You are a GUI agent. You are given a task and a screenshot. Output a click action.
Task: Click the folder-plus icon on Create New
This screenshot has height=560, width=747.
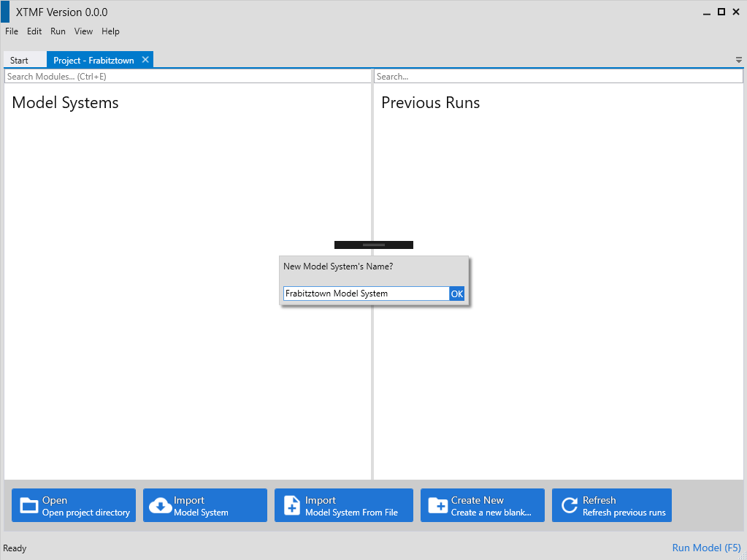pos(437,505)
